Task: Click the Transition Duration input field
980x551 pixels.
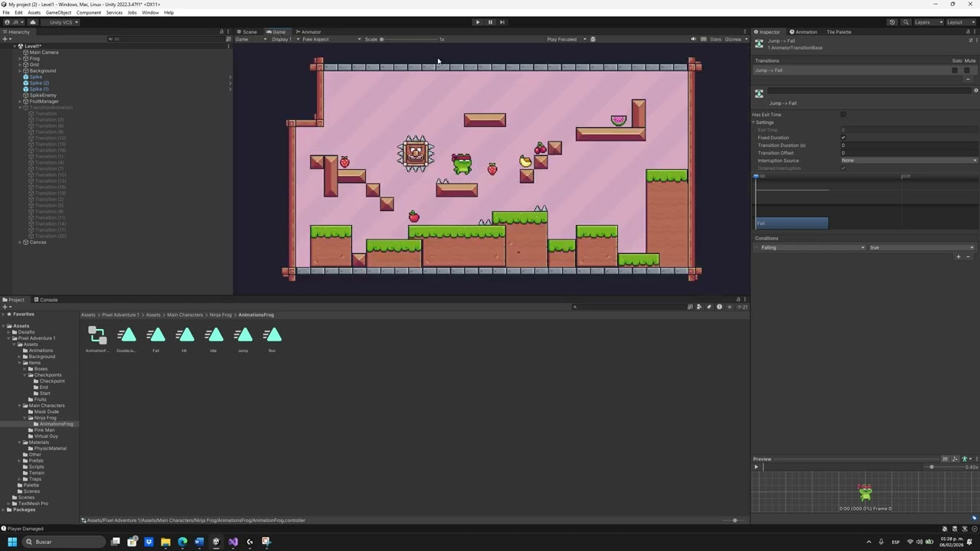Action: (909, 145)
